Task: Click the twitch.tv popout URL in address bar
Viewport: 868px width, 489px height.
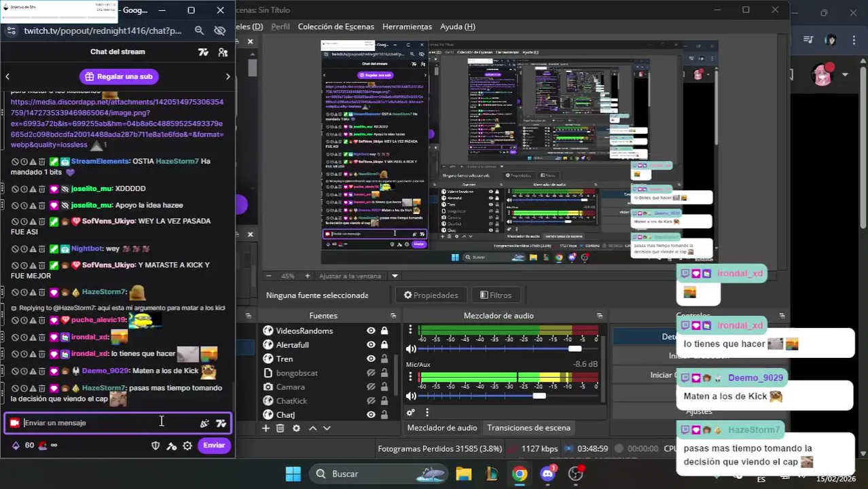Action: (103, 31)
